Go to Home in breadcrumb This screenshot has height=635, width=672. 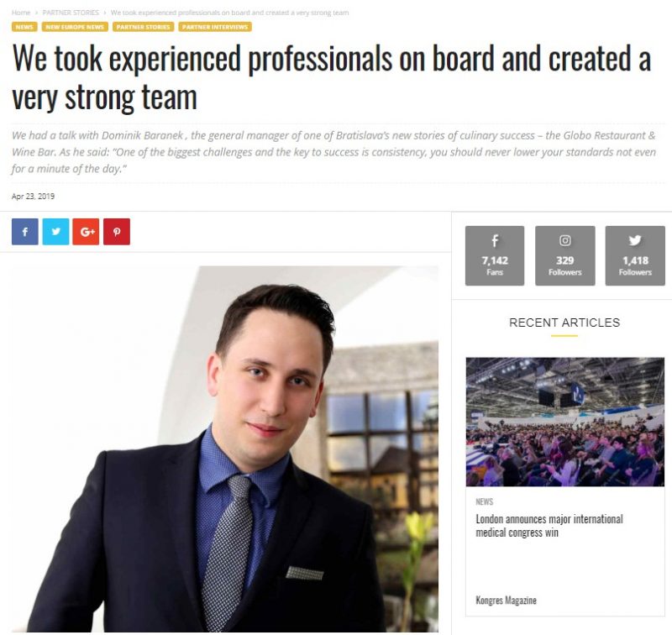click(21, 13)
